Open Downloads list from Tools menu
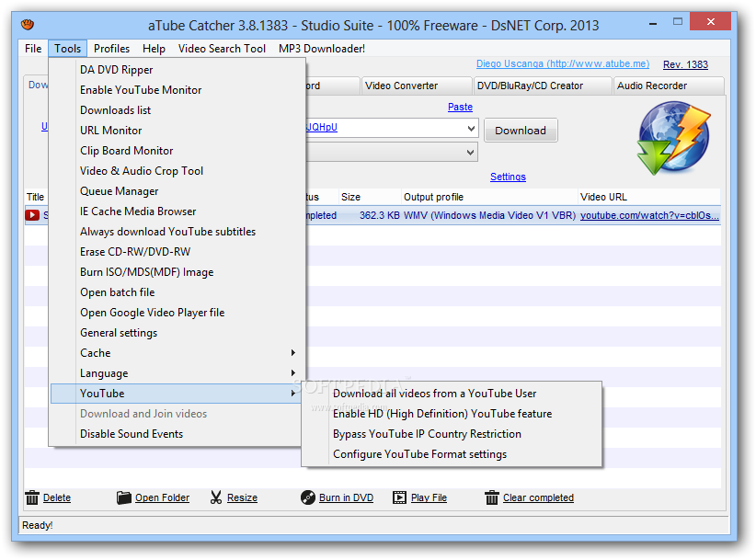Image resolution: width=756 pixels, height=560 pixels. coord(178,110)
